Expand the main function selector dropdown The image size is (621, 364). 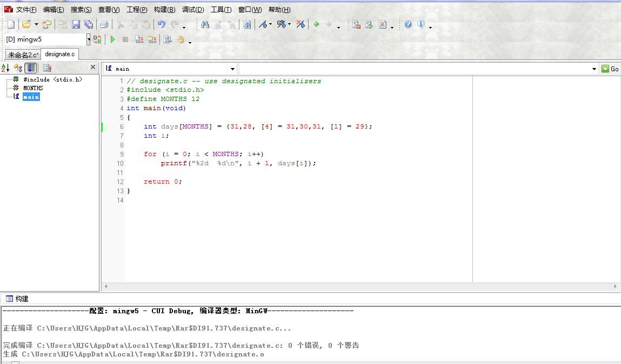(232, 69)
